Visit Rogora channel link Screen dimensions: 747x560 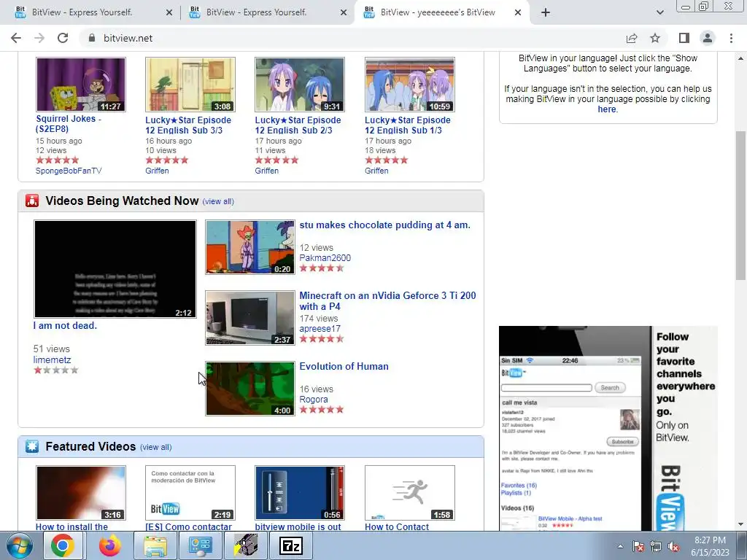[x=314, y=400]
